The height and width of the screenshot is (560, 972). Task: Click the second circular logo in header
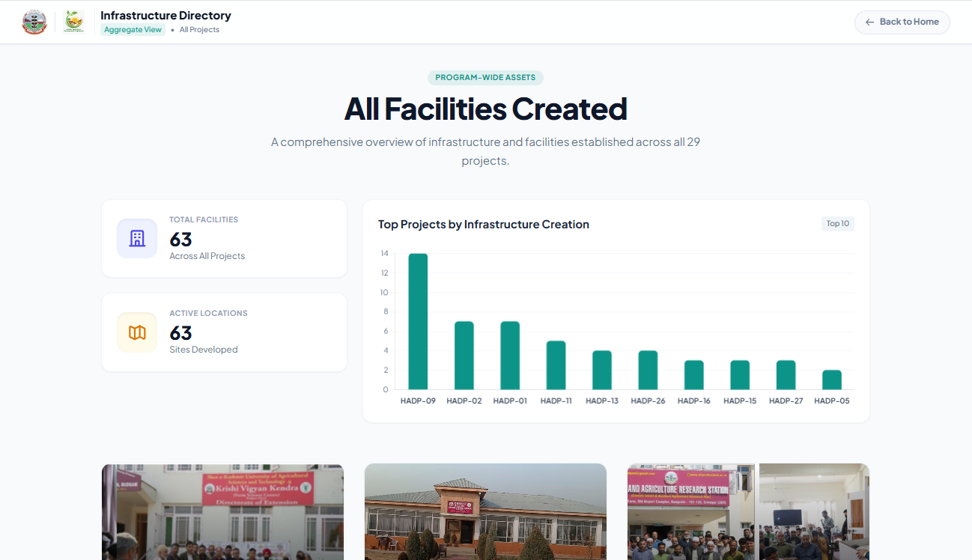click(73, 22)
